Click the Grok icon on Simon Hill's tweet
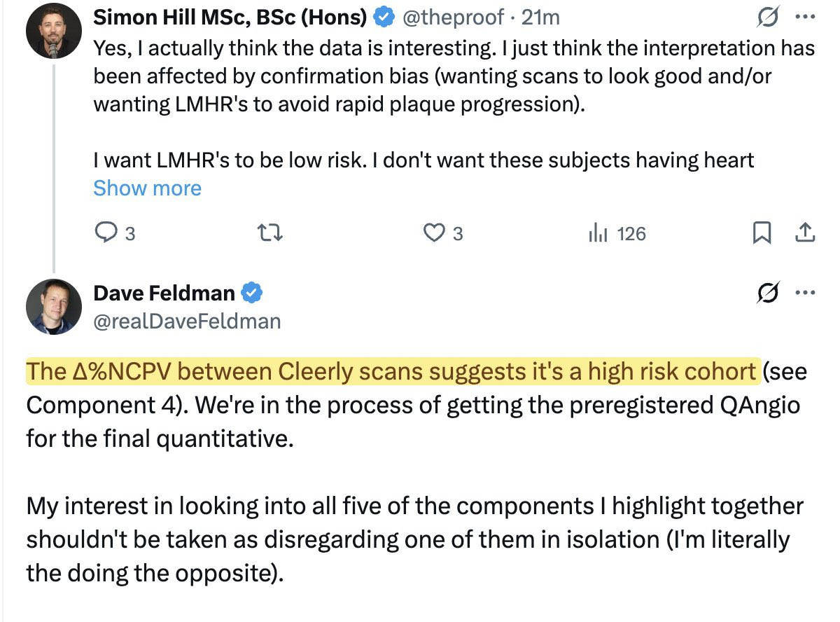Image resolution: width=840 pixels, height=622 pixels. tap(768, 18)
